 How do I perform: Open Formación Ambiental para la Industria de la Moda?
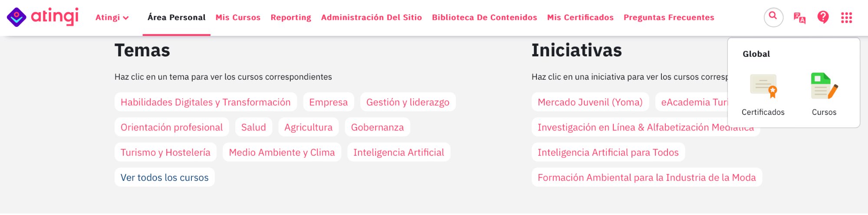click(x=647, y=177)
